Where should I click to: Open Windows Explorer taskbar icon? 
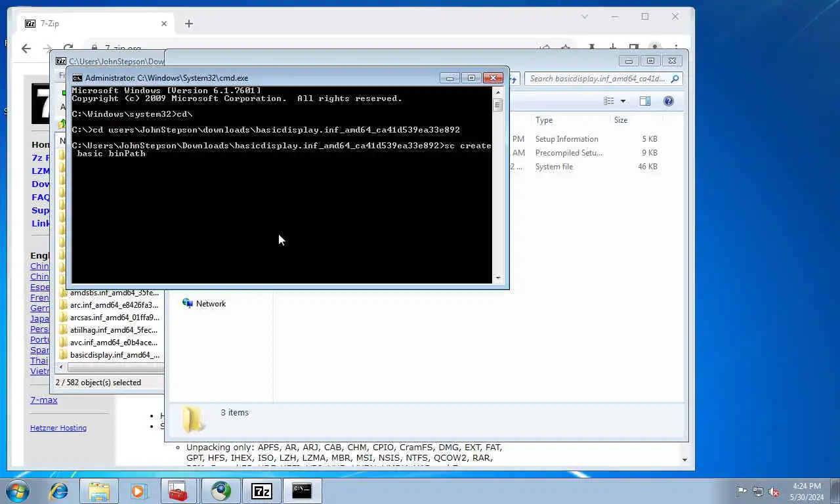(x=99, y=491)
